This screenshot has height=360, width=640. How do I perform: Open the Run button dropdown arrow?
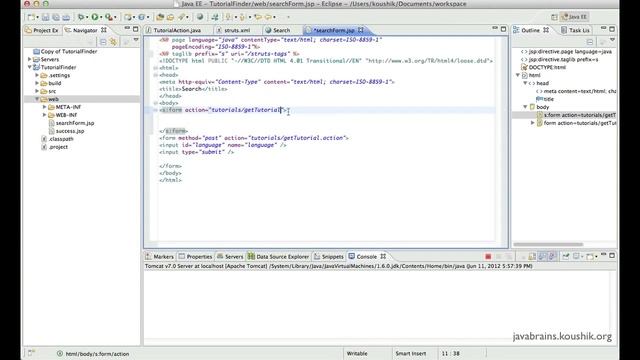(x=101, y=17)
